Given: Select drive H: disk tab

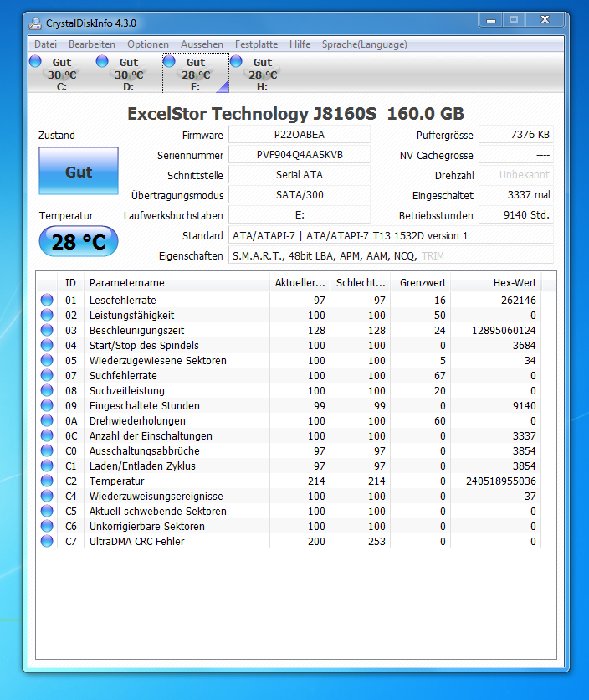Looking at the screenshot, I should pyautogui.click(x=263, y=74).
